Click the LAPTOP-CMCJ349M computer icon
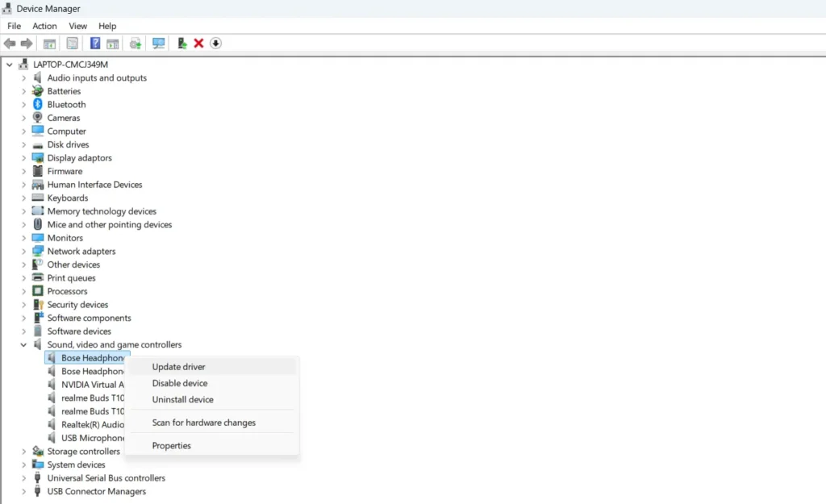Screen dimensions: 826x504 click(23, 65)
